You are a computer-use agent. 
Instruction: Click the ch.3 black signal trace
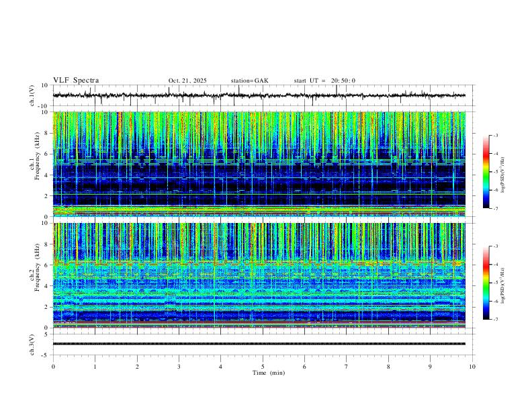259,344
